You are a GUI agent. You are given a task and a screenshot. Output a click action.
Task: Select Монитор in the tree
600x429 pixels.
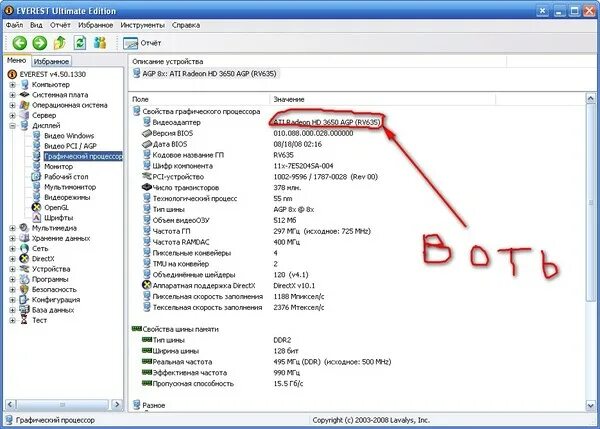pyautogui.click(x=58, y=166)
